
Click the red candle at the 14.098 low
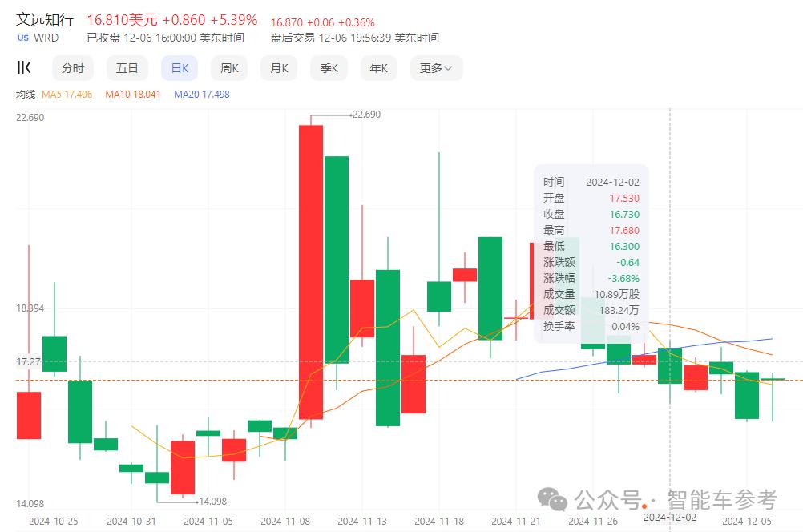point(183,467)
